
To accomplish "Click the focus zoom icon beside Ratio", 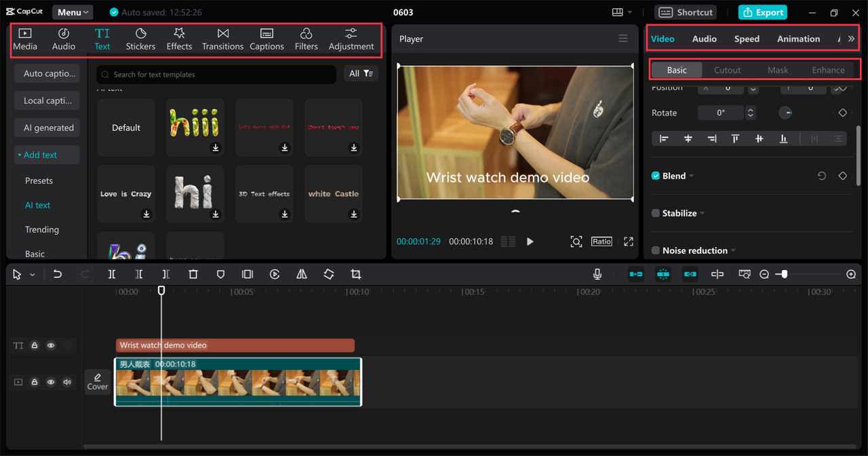I will pyautogui.click(x=576, y=242).
